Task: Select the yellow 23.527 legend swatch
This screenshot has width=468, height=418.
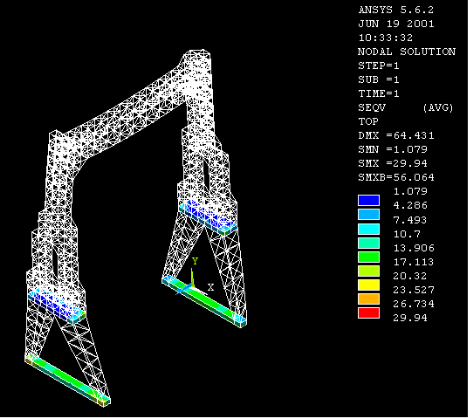Action: pos(369,285)
